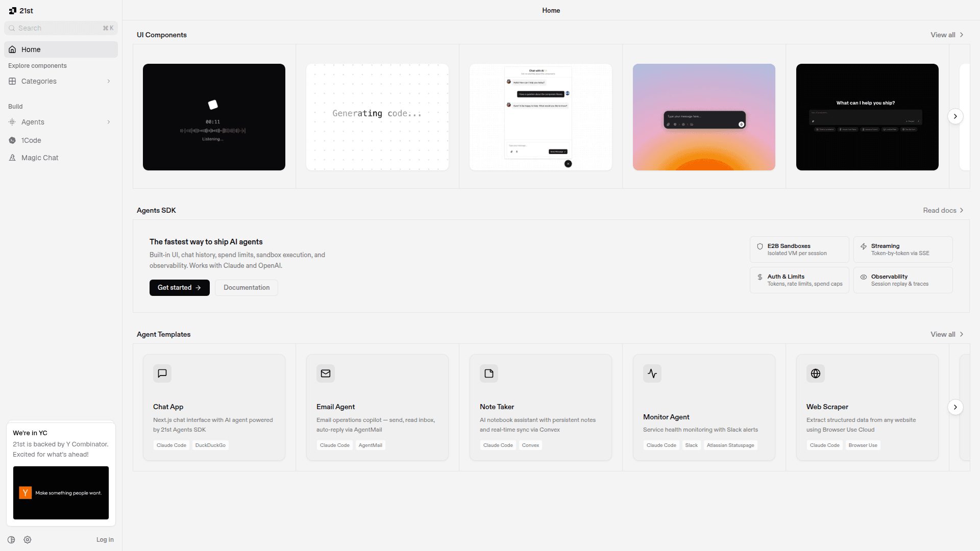The height and width of the screenshot is (551, 980).
Task: Open settings gear icon in sidebar footer
Action: click(28, 540)
